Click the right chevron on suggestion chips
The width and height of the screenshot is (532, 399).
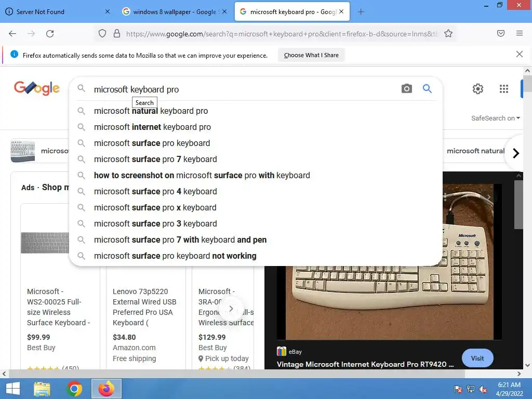click(516, 153)
